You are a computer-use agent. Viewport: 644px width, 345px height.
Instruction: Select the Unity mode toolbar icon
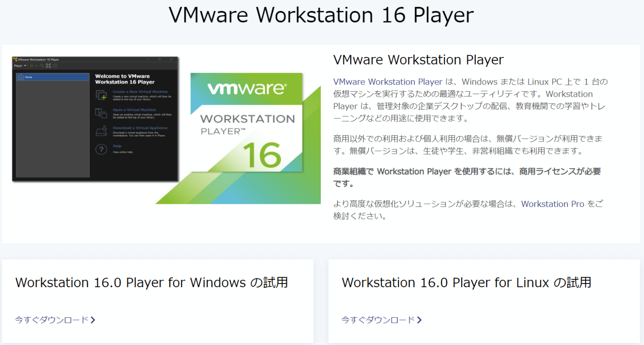(55, 65)
